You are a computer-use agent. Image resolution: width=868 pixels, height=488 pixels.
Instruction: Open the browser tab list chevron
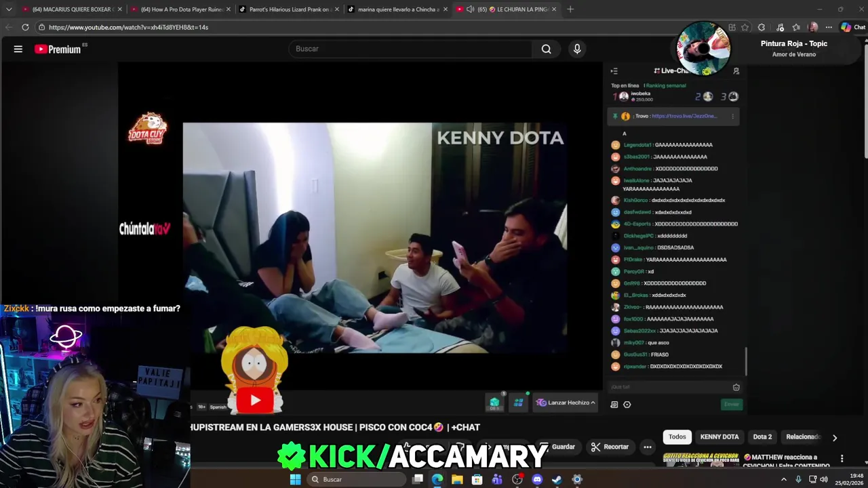tap(9, 9)
